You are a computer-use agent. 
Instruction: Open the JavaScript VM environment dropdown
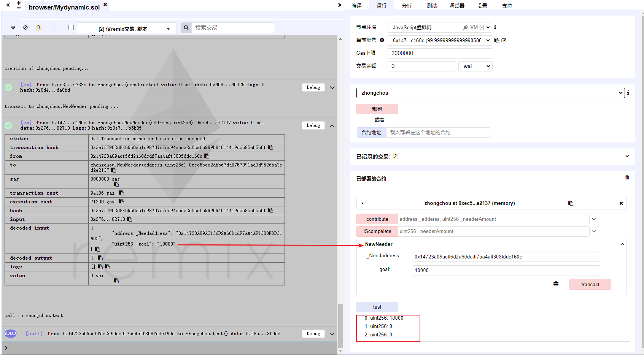[440, 27]
